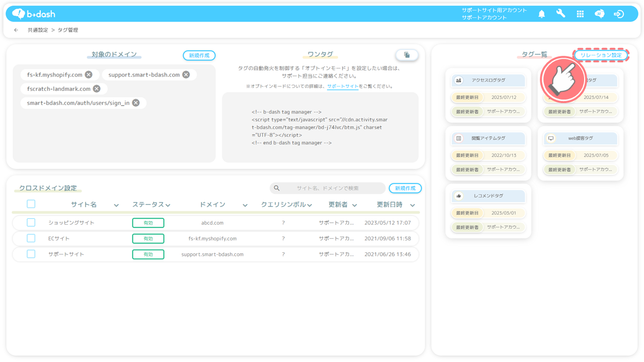Remove fs-kf.myshopify.com domain chip

89,74
